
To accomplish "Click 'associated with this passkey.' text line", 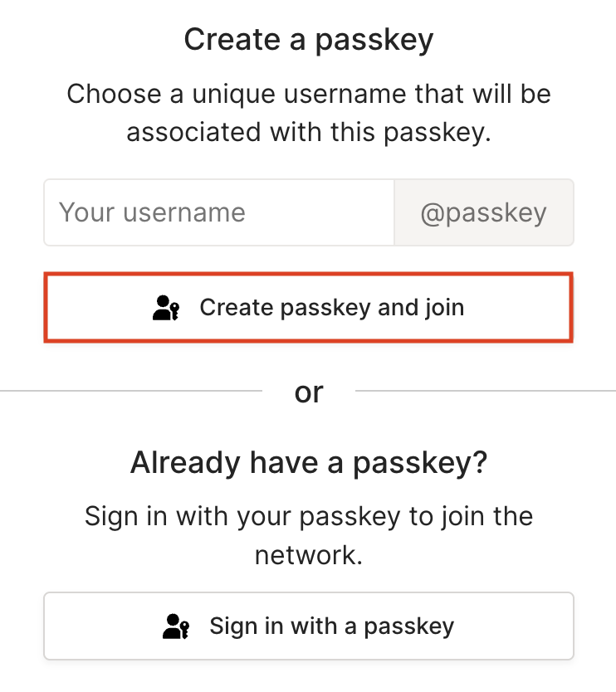I will (308, 131).
